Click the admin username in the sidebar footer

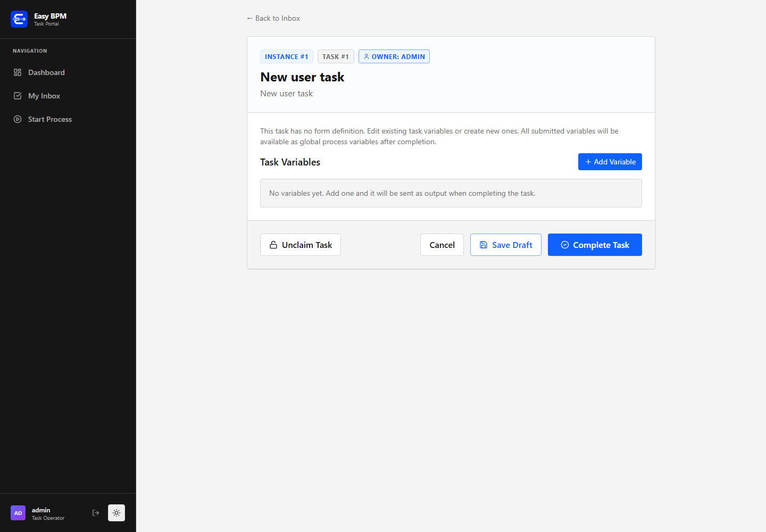click(x=41, y=510)
